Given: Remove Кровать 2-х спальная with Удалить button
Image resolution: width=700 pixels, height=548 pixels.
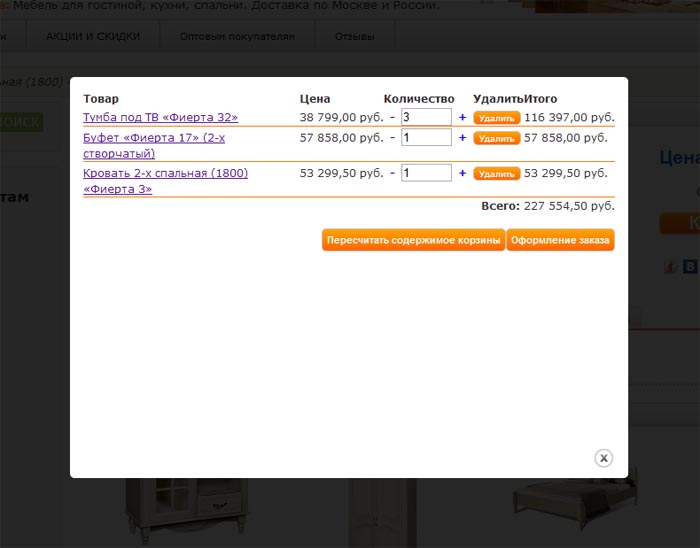Looking at the screenshot, I should (497, 174).
